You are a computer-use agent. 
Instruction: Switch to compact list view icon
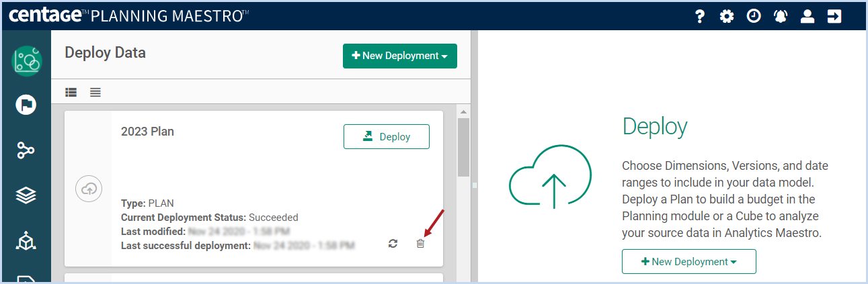95,92
